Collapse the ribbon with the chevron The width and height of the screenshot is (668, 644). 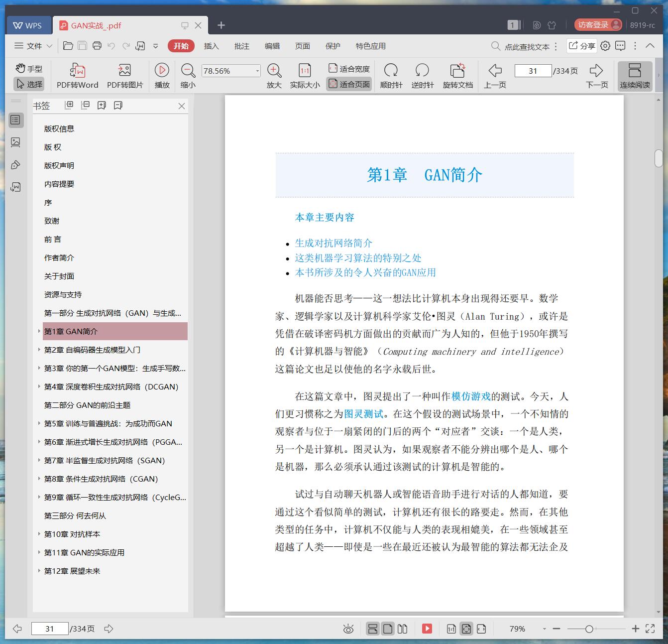click(x=650, y=46)
